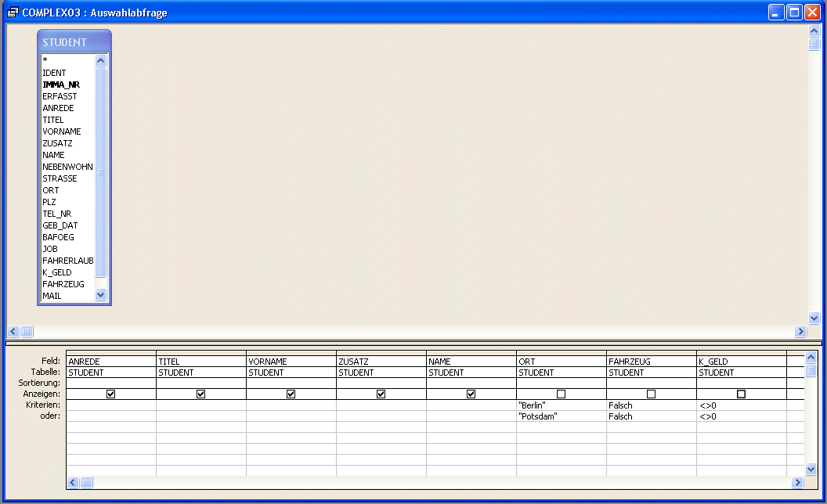Click the Sortierung row label
Viewport: 827px width, 504px height.
click(39, 383)
